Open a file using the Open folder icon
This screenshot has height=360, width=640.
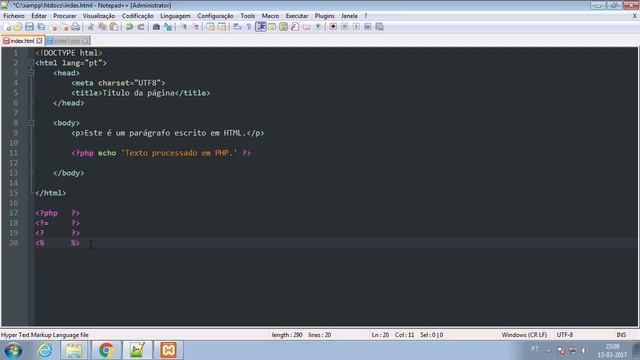tap(18, 27)
